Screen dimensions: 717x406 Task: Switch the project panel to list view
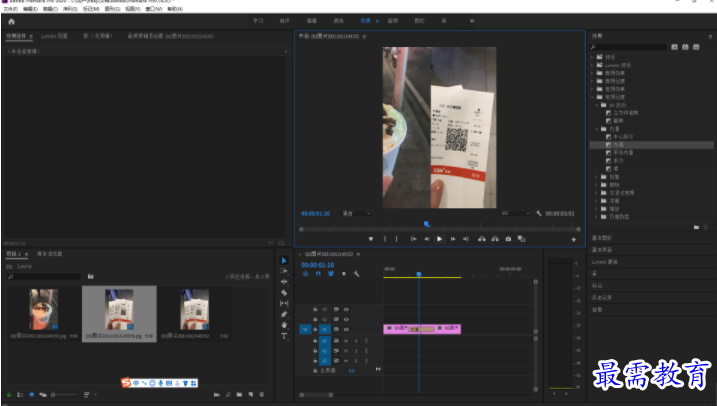[x=20, y=395]
